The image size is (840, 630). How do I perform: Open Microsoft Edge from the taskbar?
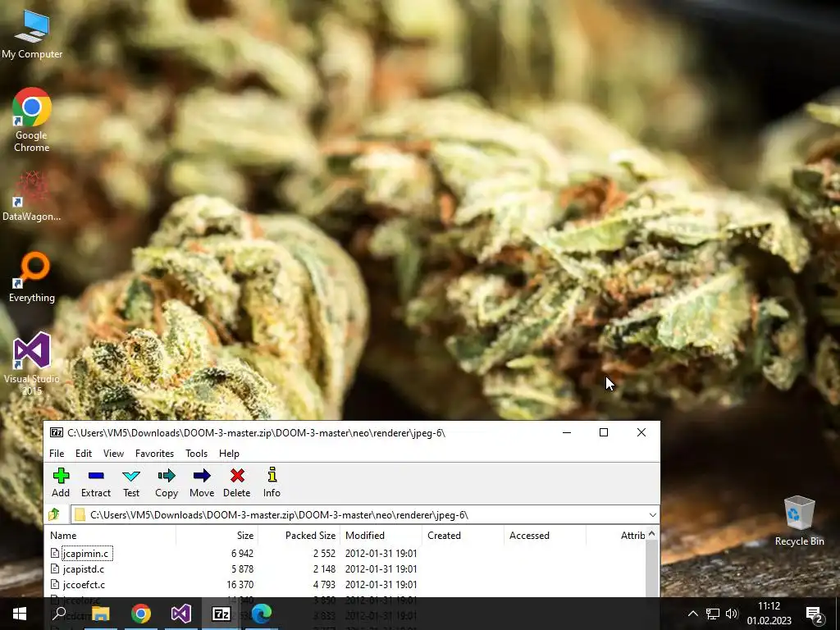click(262, 614)
